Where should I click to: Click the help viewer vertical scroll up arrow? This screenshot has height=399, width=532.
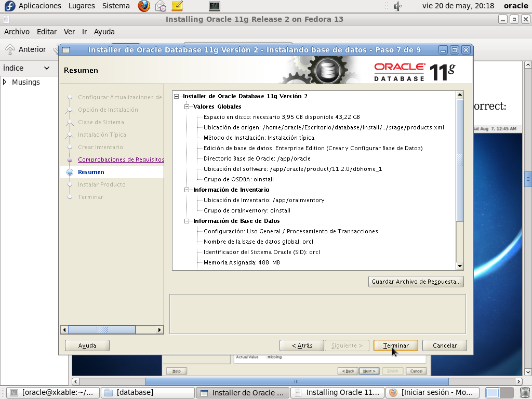[x=528, y=64]
